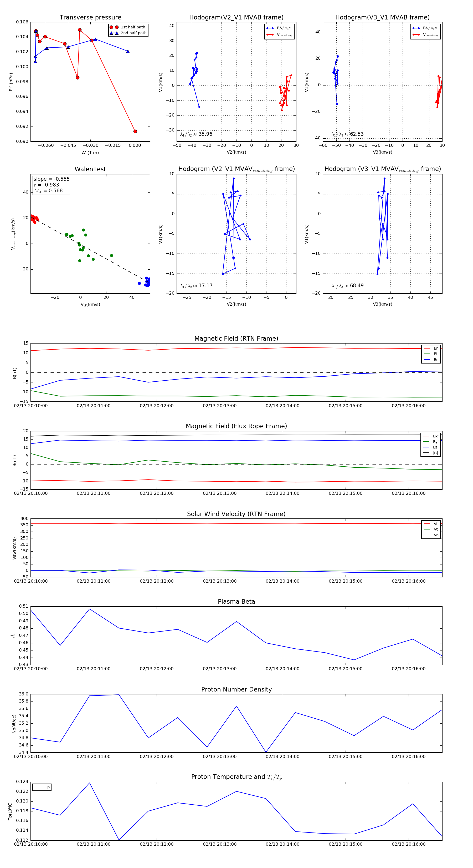Select the Bz' legend entry

[431, 447]
